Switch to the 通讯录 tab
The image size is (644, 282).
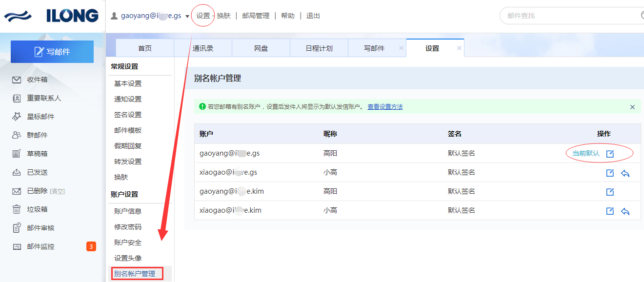click(203, 48)
